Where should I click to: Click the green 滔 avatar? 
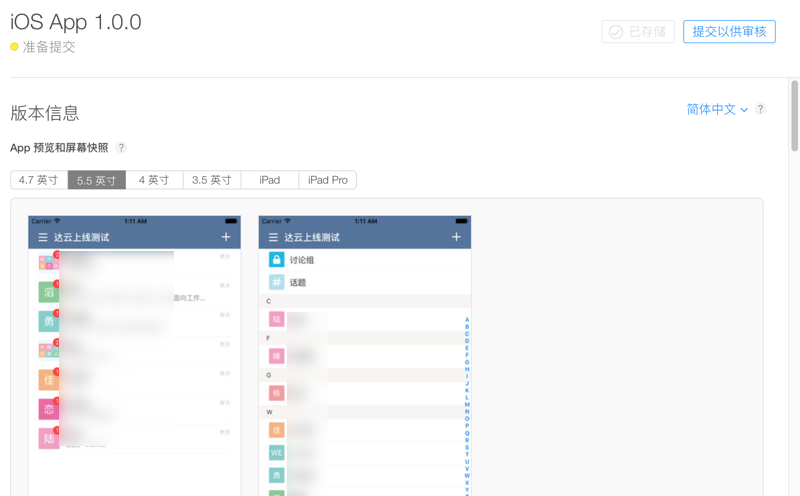48,292
